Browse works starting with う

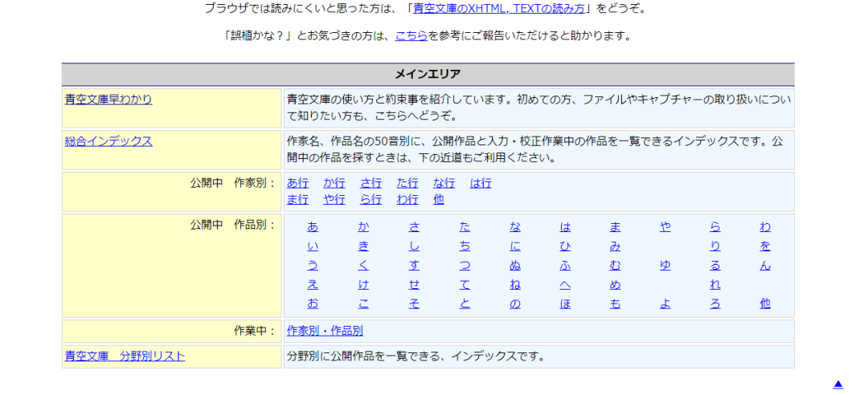coord(313,266)
